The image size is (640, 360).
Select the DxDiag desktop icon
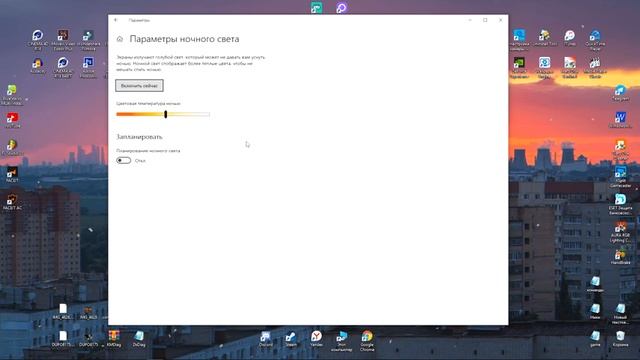click(139, 339)
